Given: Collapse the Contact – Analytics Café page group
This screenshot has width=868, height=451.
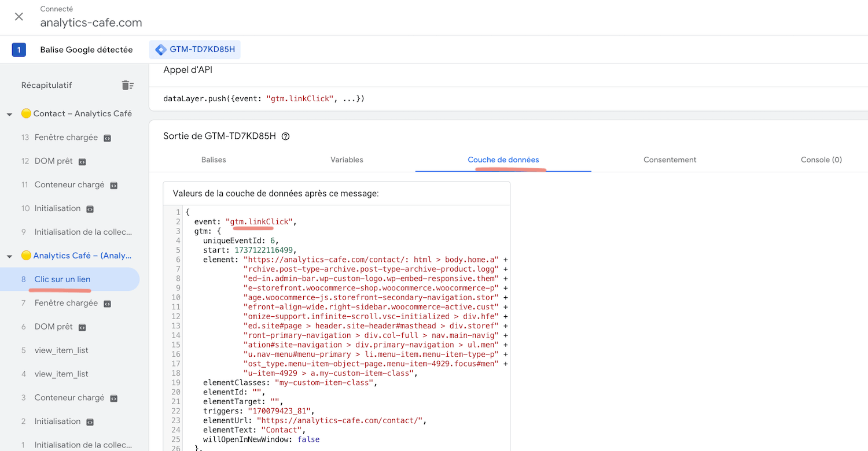Looking at the screenshot, I should tap(9, 114).
